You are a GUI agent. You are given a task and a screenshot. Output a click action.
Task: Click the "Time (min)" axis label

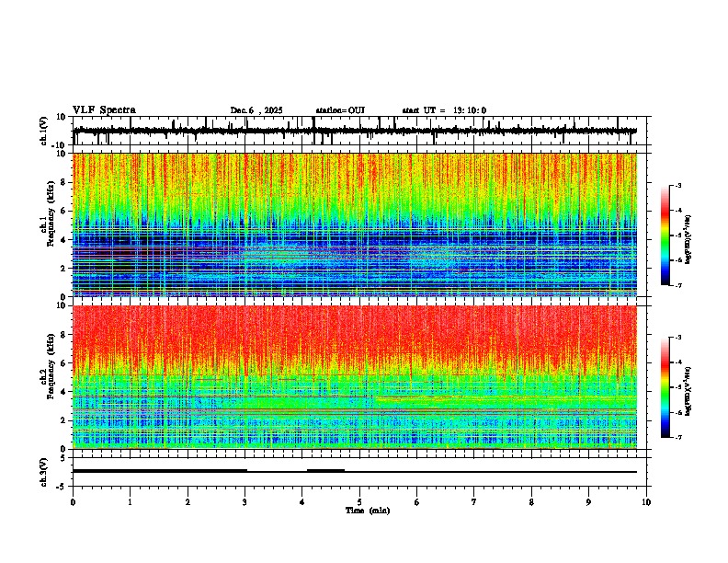(x=368, y=511)
